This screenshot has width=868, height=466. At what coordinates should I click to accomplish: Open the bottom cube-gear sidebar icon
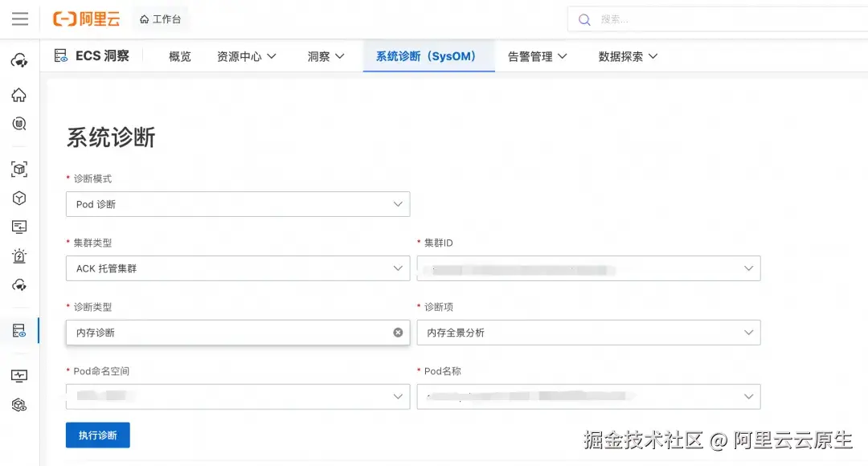19,405
